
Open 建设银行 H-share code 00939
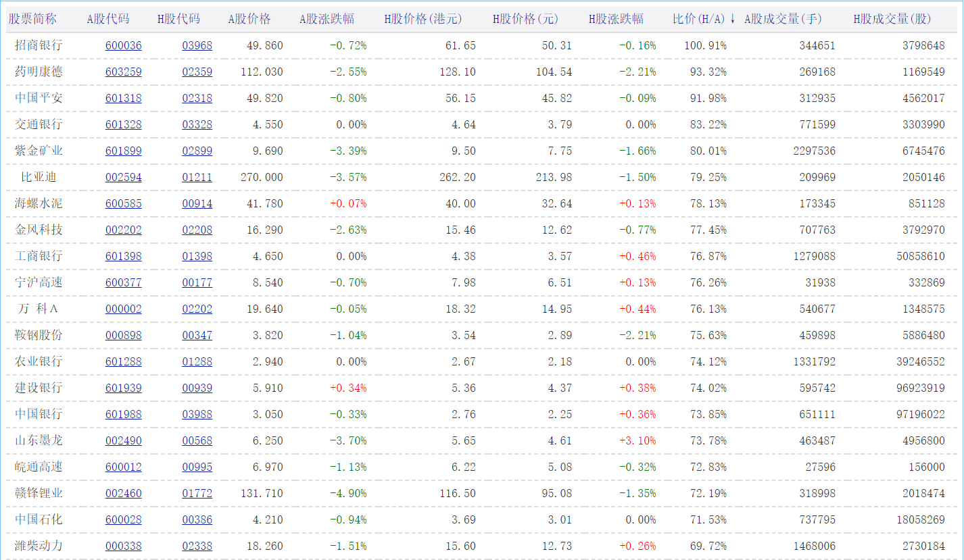197,388
